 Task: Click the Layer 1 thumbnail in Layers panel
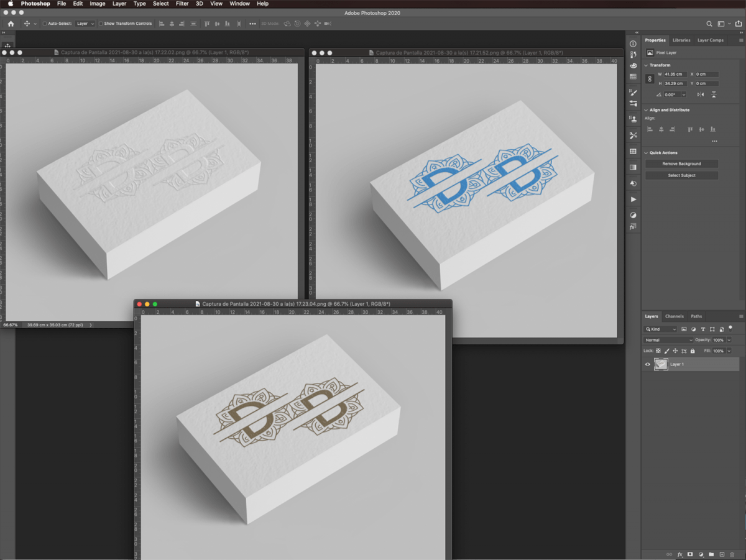pos(661,364)
